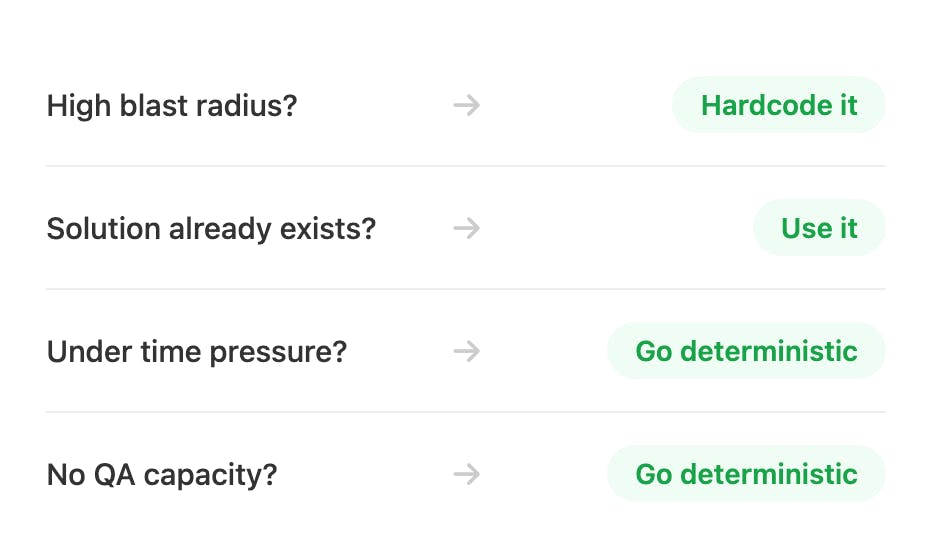
Task: Click the Solution already exists? label
Action: (211, 228)
